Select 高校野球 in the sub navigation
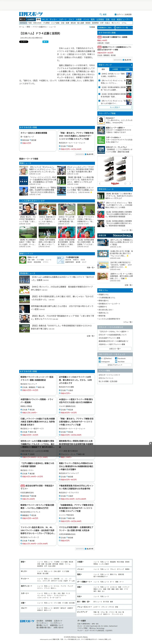The width and height of the screenshot is (152, 644). pos(95,23)
